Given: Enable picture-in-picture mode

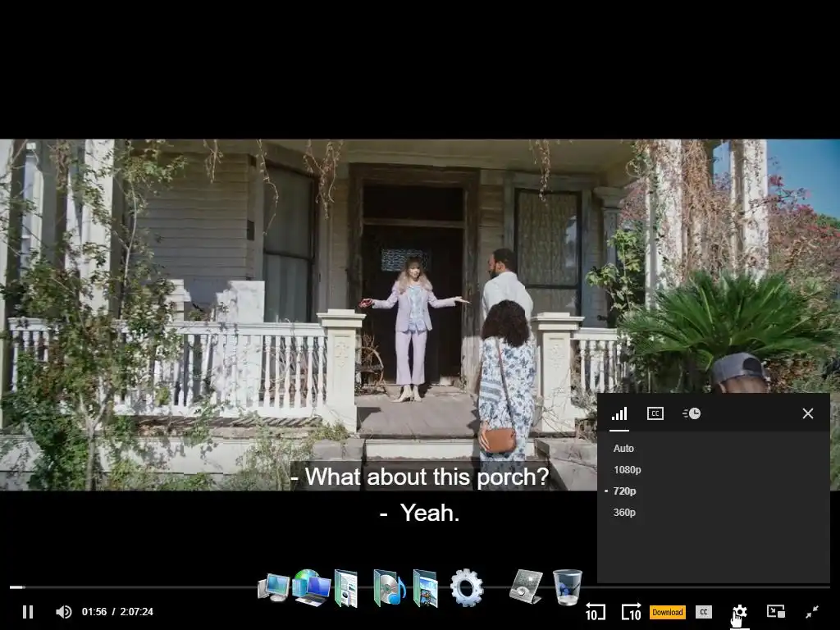Looking at the screenshot, I should tap(776, 611).
